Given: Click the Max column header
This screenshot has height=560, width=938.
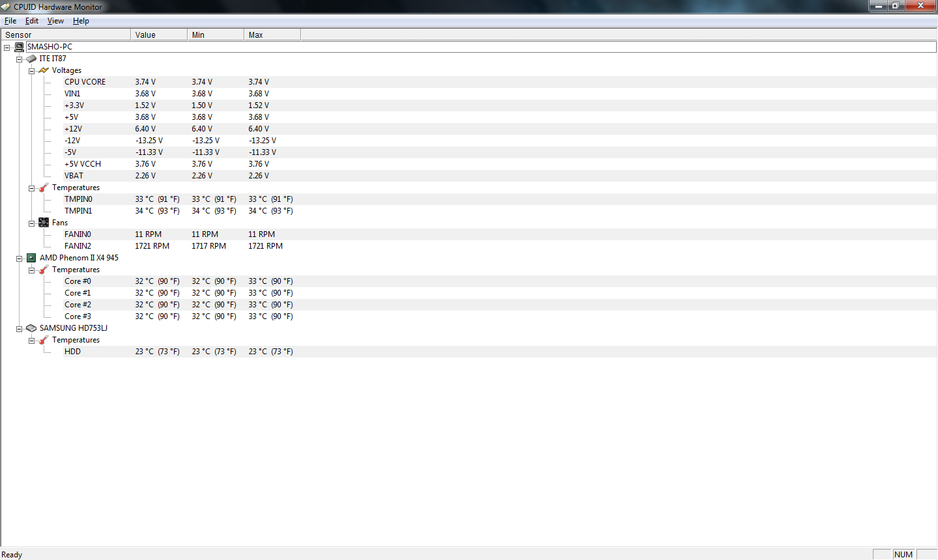Looking at the screenshot, I should click(272, 35).
